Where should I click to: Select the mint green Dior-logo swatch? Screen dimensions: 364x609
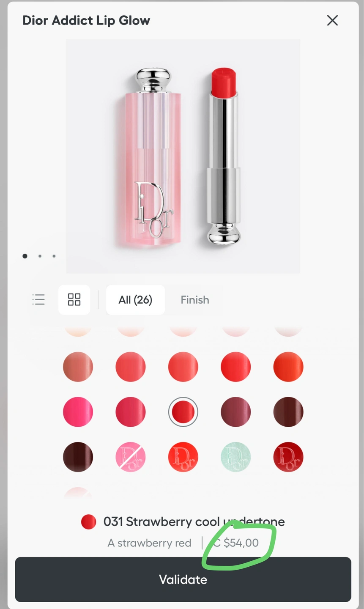pos(235,457)
